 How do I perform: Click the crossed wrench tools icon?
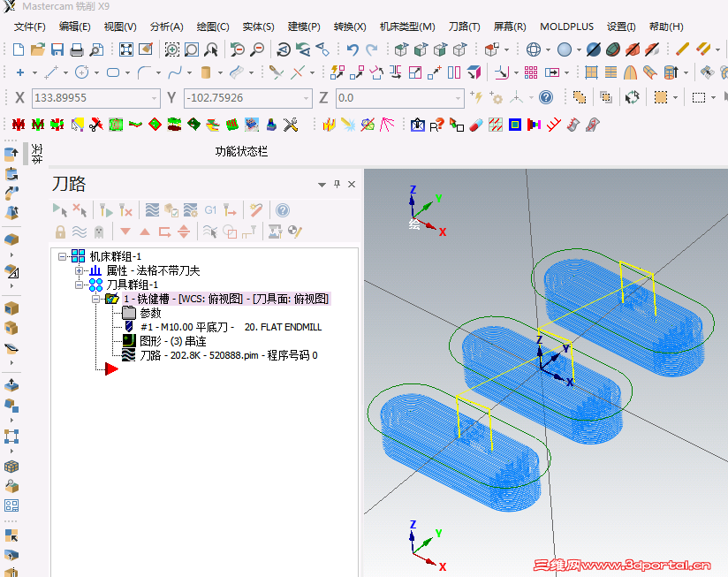291,125
